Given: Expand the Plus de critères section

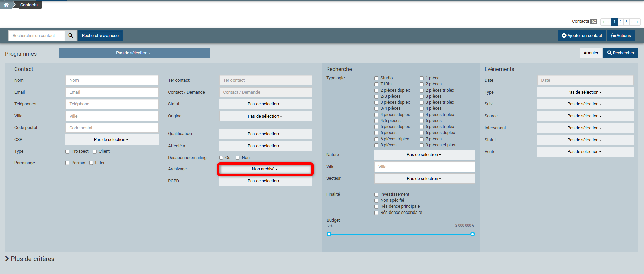Looking at the screenshot, I should point(30,259).
